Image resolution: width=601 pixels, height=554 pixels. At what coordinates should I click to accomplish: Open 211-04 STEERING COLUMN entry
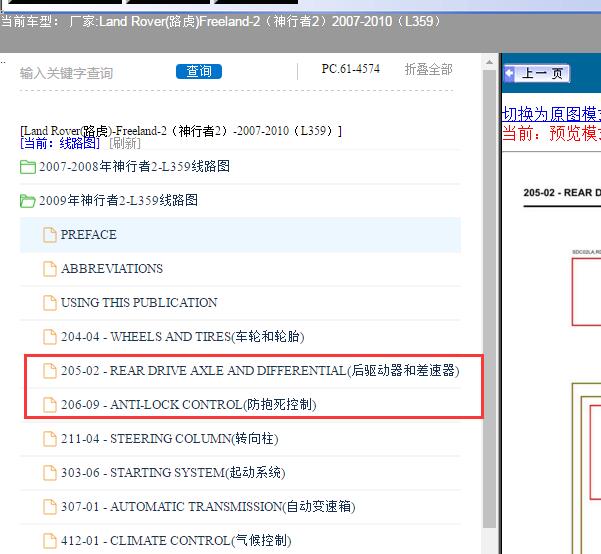(169, 439)
